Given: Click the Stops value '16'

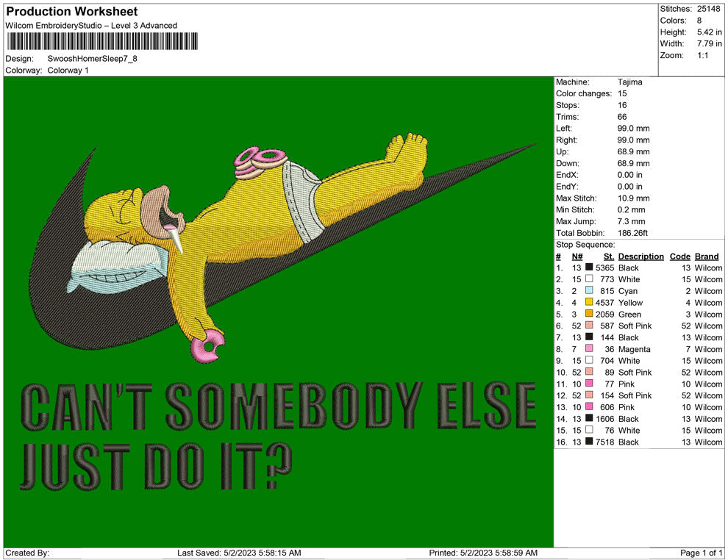Looking at the screenshot, I should (622, 105).
